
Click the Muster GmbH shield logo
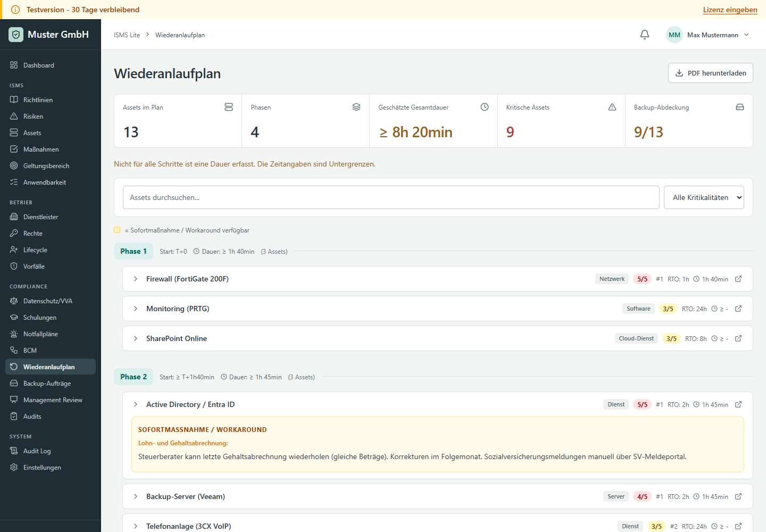click(16, 35)
